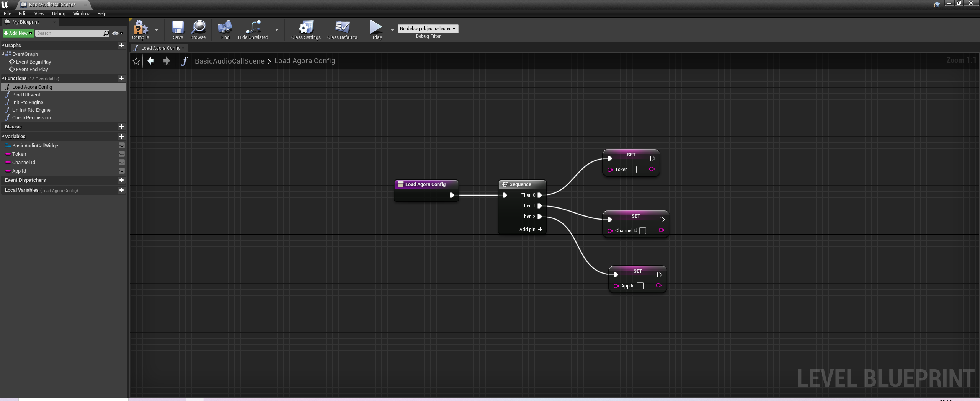980x401 pixels.
Task: Select Bind UIEvent function
Action: 26,95
